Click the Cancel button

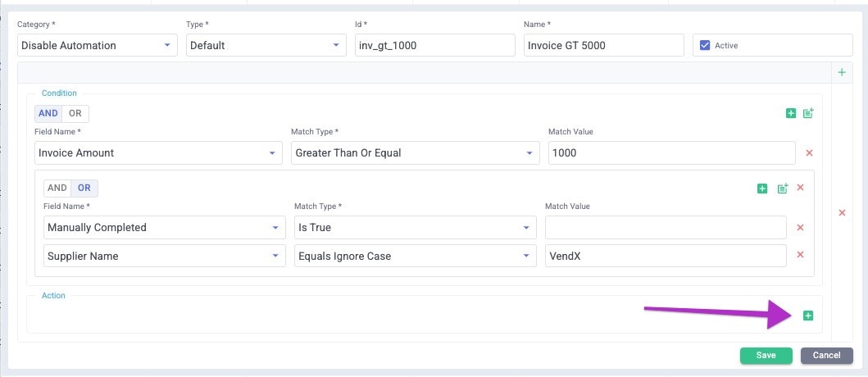(827, 356)
